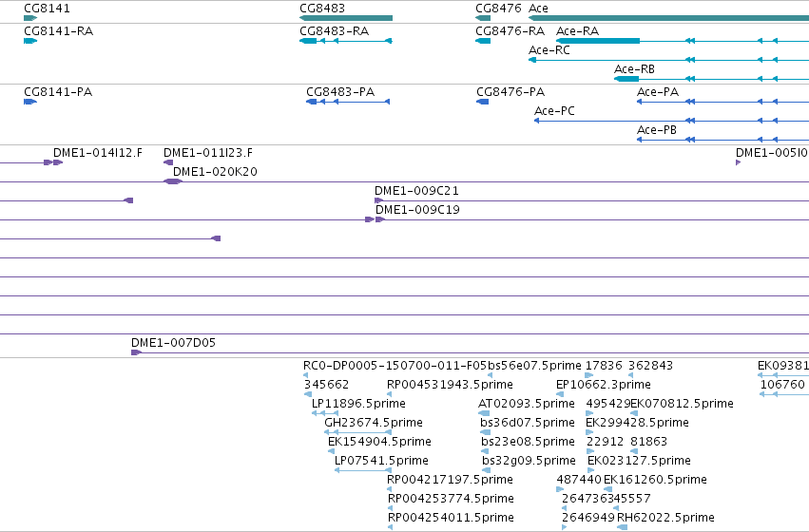This screenshot has width=809, height=532.
Task: Open the CG8483-RA transcript label
Action: [335, 31]
